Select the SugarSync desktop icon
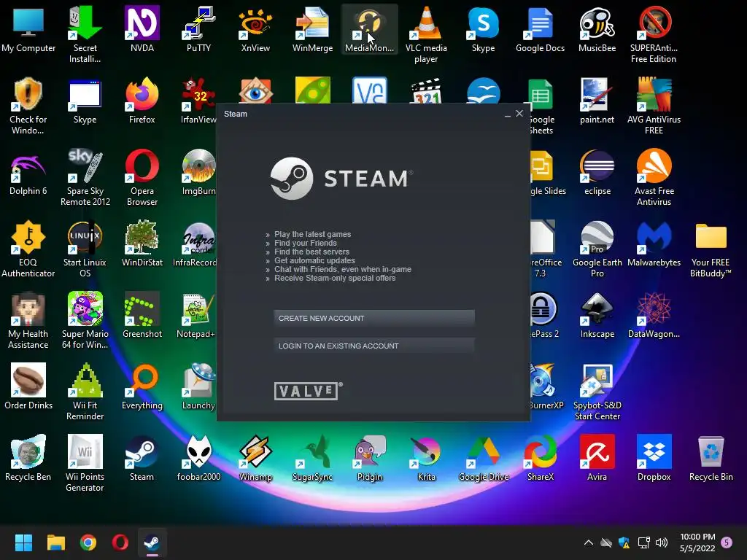This screenshot has height=560, width=747. [x=312, y=458]
